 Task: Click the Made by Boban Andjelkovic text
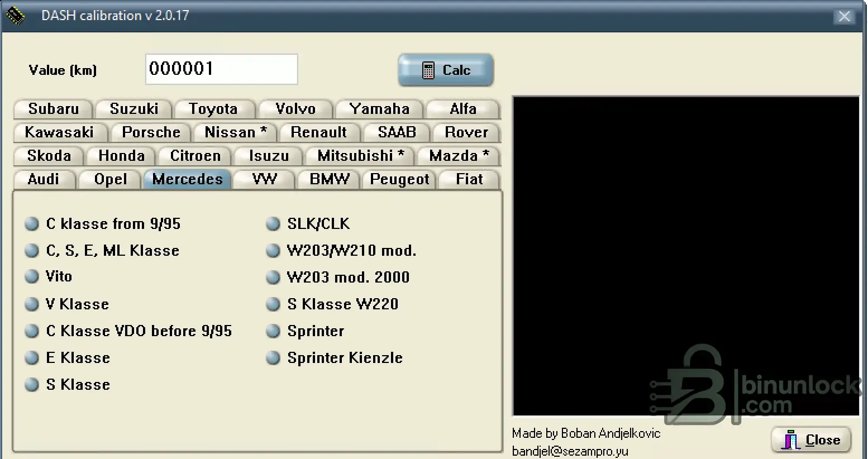[586, 433]
